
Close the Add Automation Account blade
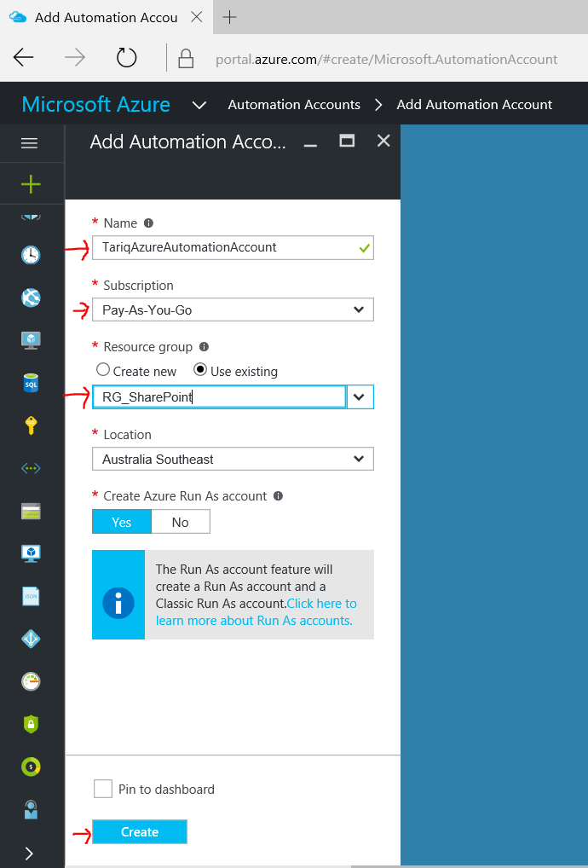[x=383, y=142]
